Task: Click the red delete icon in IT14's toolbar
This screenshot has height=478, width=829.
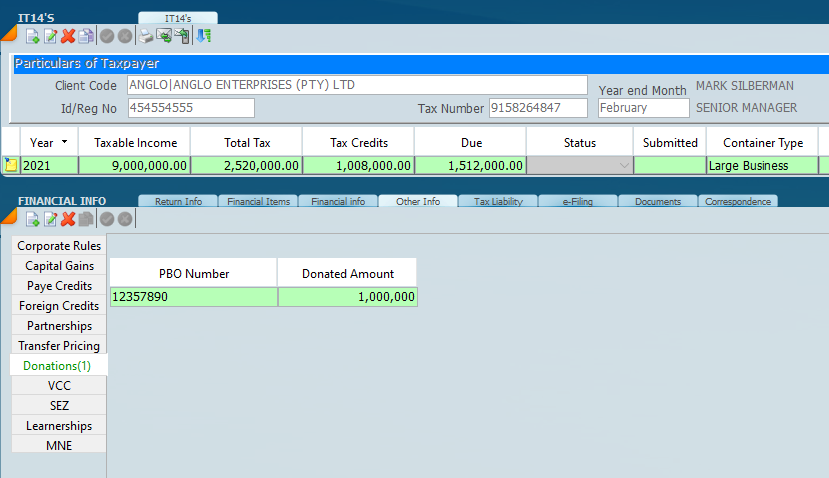Action: click(x=68, y=36)
